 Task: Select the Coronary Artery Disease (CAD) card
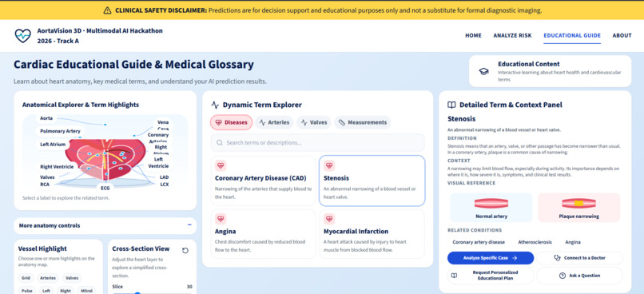[263, 181]
